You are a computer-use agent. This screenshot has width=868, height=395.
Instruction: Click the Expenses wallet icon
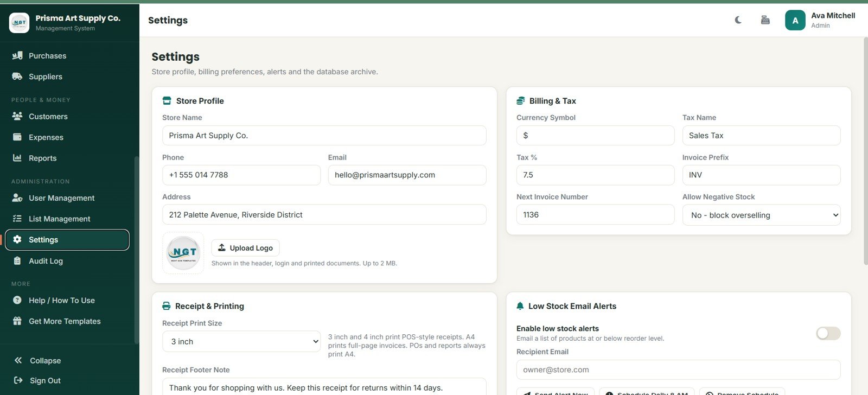point(17,137)
